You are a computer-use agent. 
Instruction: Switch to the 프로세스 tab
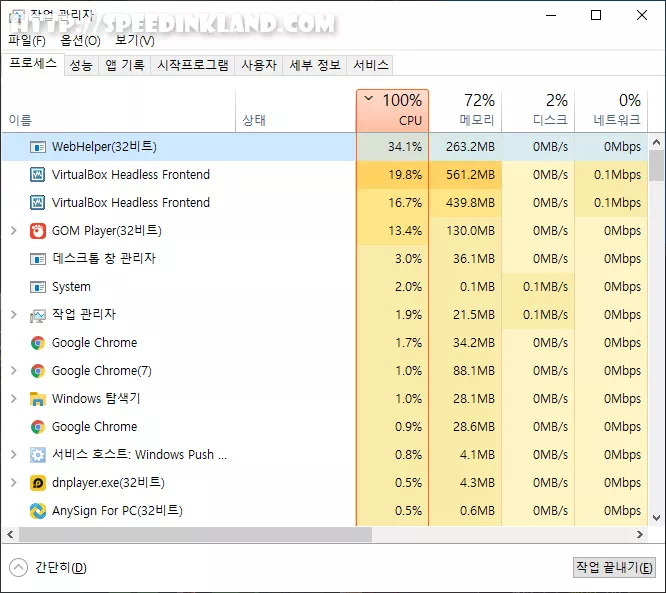[33, 64]
